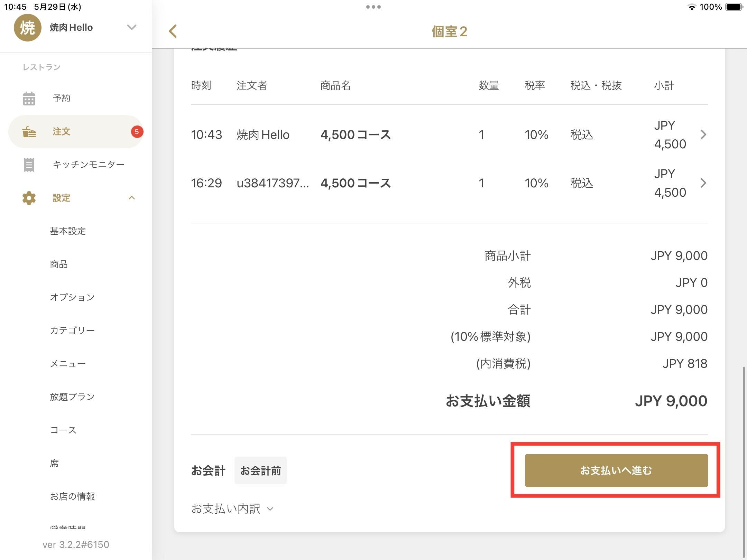Click 4,500コース in the 10:43 order row
The width and height of the screenshot is (747, 560).
356,134
